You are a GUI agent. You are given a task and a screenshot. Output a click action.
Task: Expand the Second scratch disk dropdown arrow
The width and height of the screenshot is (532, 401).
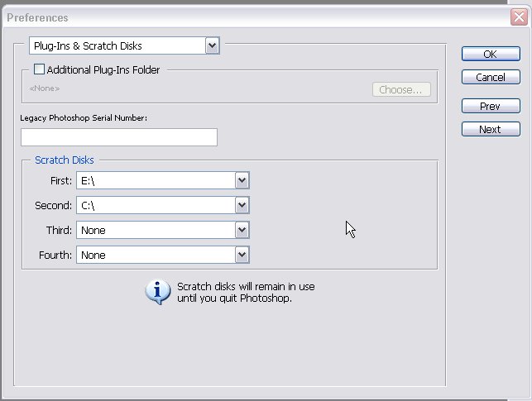242,205
